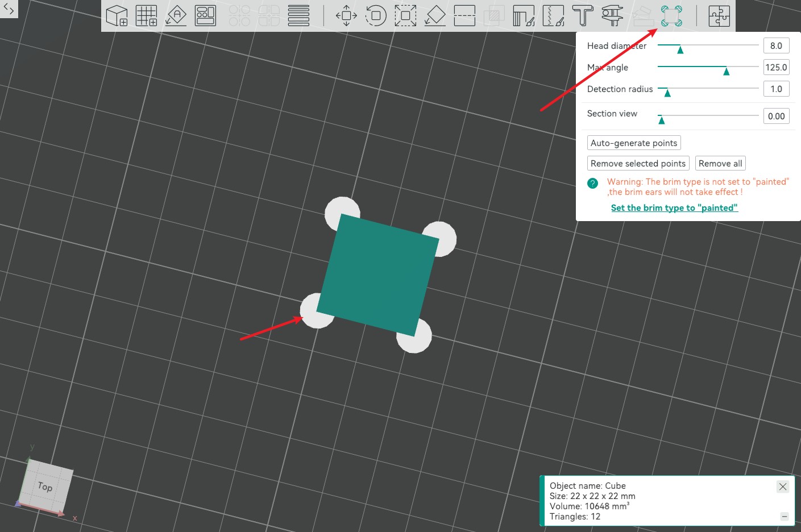Click the Remove all button
The image size is (801, 532).
720,164
